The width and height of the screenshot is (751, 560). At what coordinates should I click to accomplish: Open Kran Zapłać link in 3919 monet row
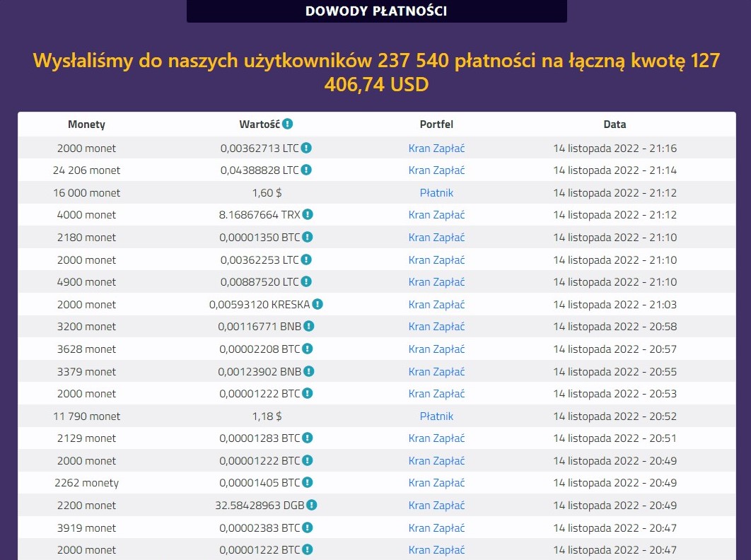click(x=436, y=528)
